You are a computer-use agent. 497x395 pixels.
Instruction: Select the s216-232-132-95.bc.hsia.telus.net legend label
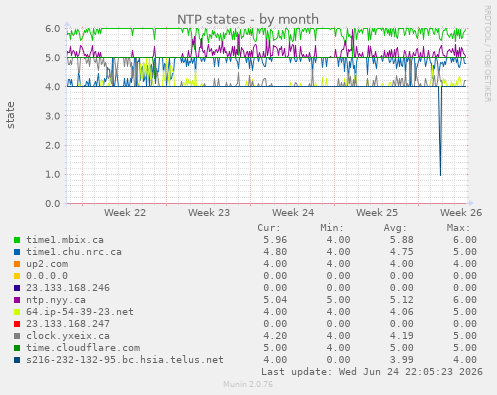click(125, 360)
